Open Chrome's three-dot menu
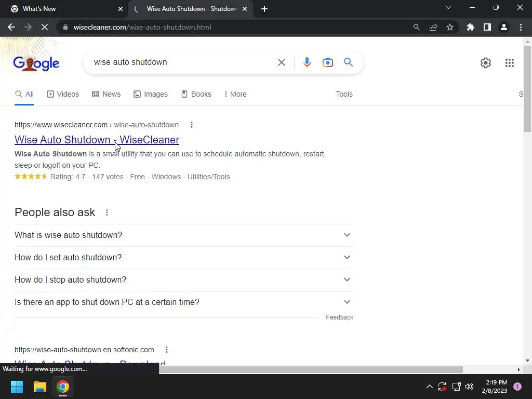The image size is (532, 399). coord(521,27)
